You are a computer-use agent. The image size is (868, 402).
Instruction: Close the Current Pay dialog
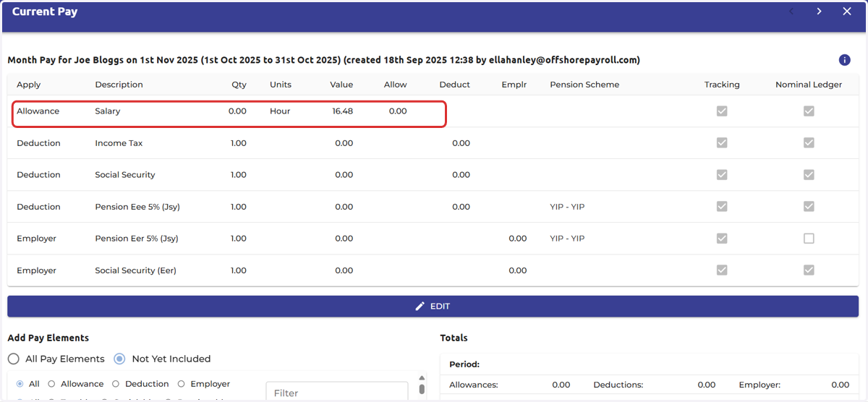[x=847, y=11]
